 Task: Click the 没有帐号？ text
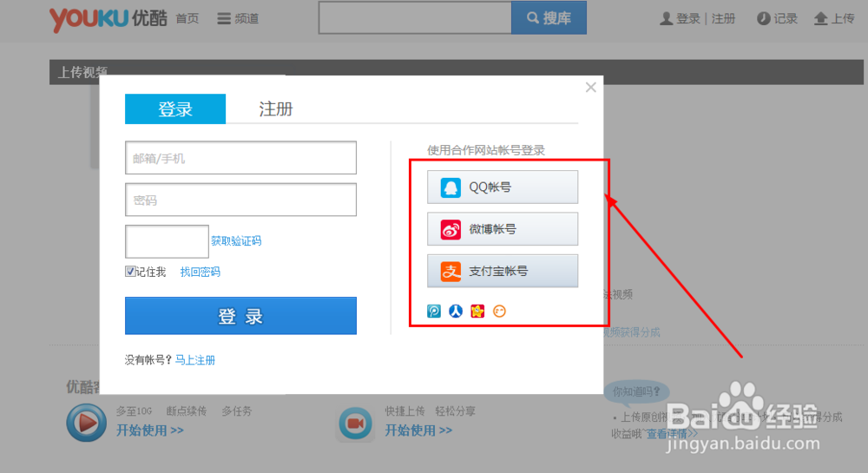pyautogui.click(x=149, y=360)
